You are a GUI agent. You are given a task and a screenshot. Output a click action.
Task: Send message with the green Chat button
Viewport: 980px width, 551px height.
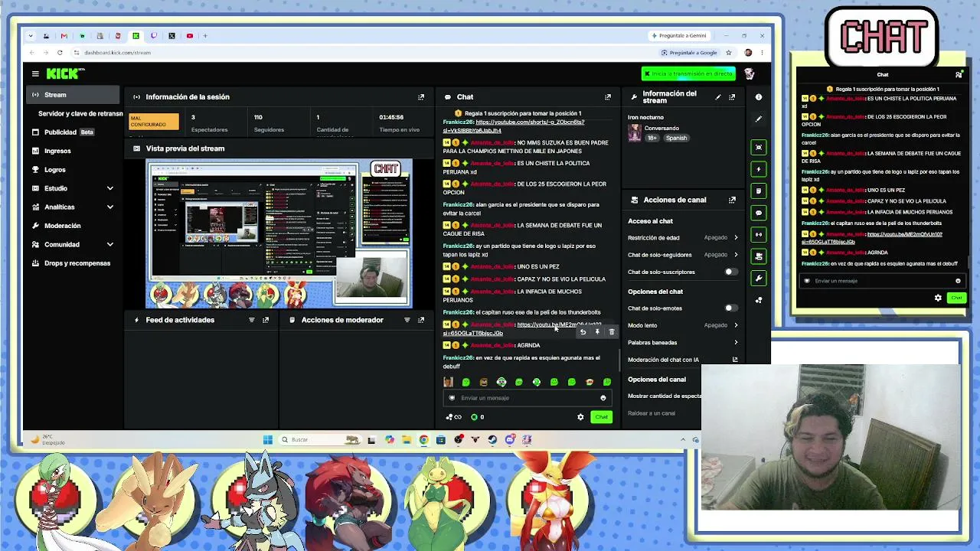pos(601,417)
